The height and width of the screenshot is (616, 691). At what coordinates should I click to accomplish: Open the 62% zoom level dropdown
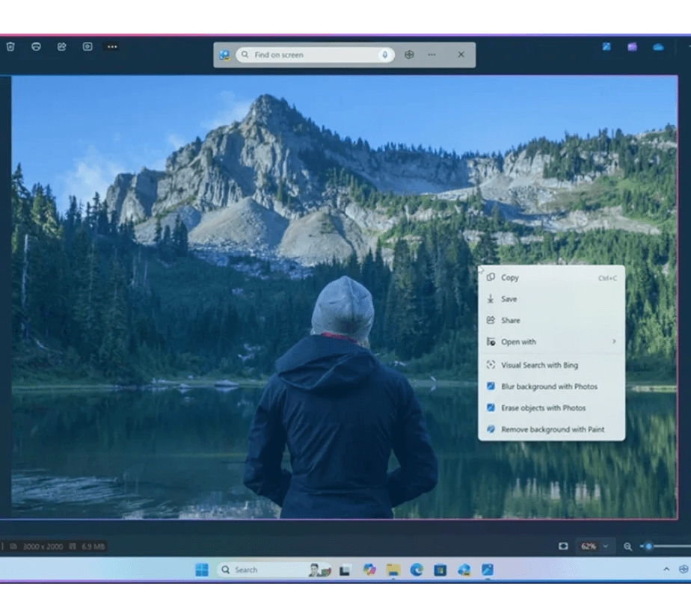point(594,546)
